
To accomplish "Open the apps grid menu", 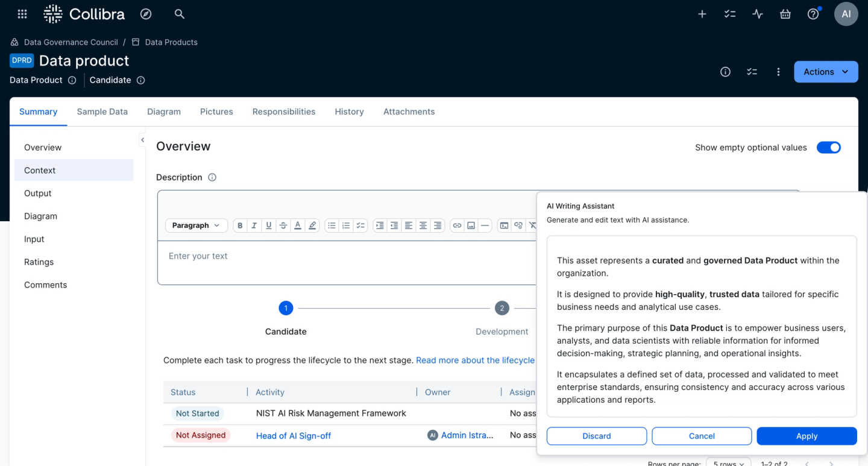I will coord(22,13).
